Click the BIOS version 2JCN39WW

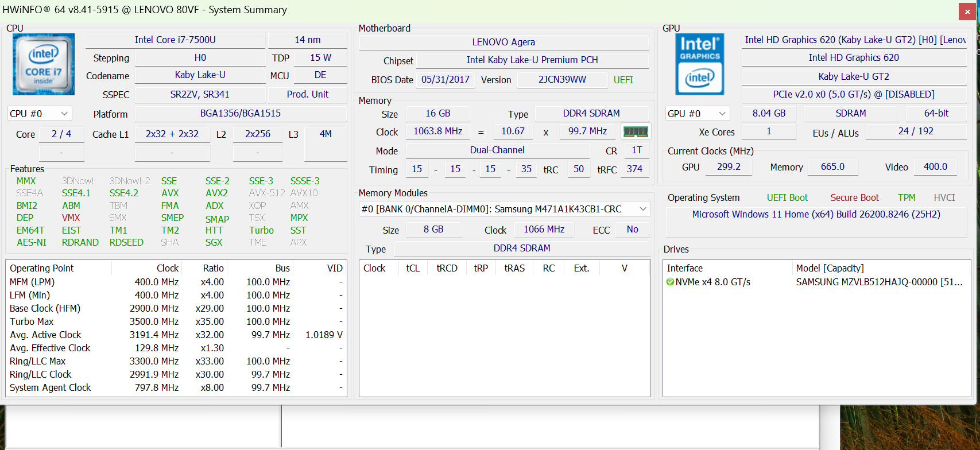[x=562, y=79]
